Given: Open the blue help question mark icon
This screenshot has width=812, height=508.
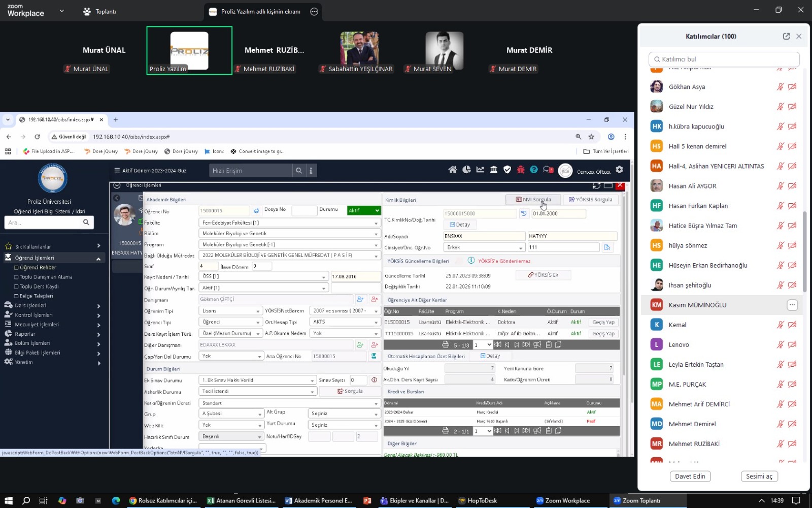Looking at the screenshot, I should [x=533, y=170].
